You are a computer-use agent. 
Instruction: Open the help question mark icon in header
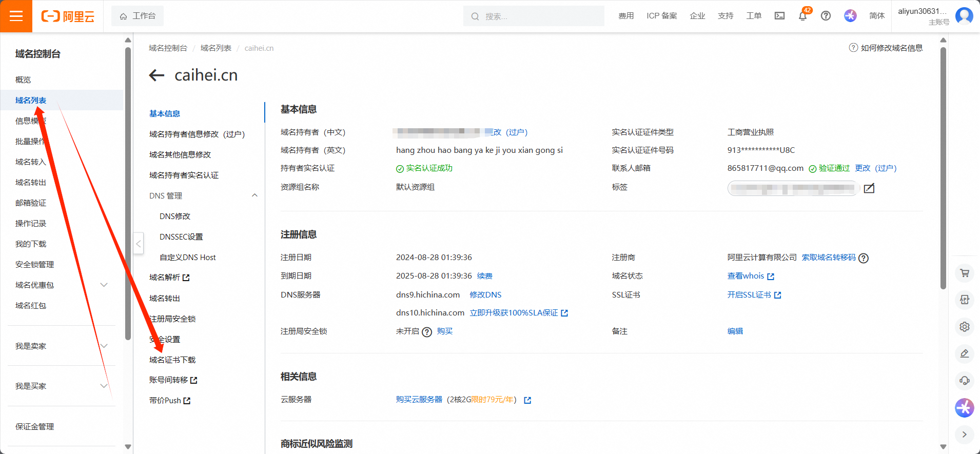pos(826,16)
